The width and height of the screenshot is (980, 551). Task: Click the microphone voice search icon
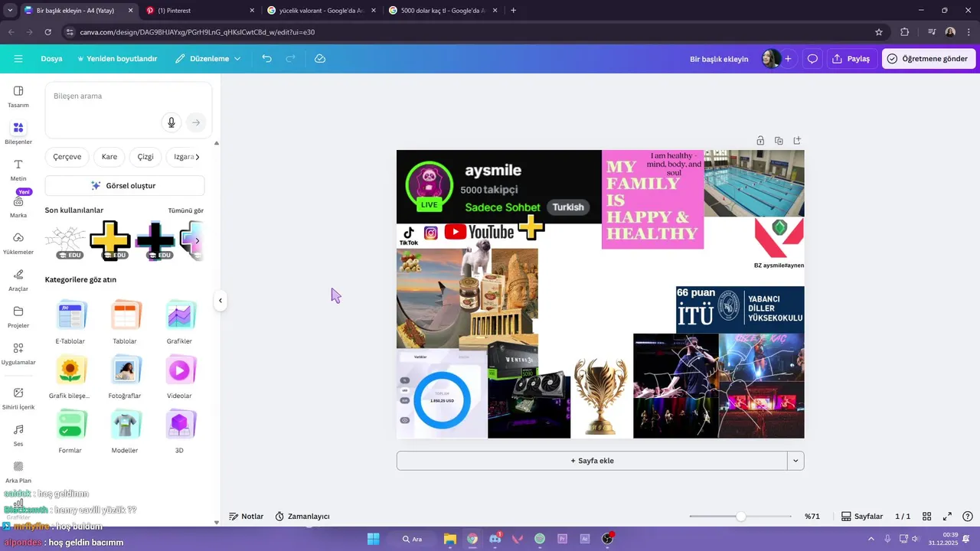click(171, 122)
